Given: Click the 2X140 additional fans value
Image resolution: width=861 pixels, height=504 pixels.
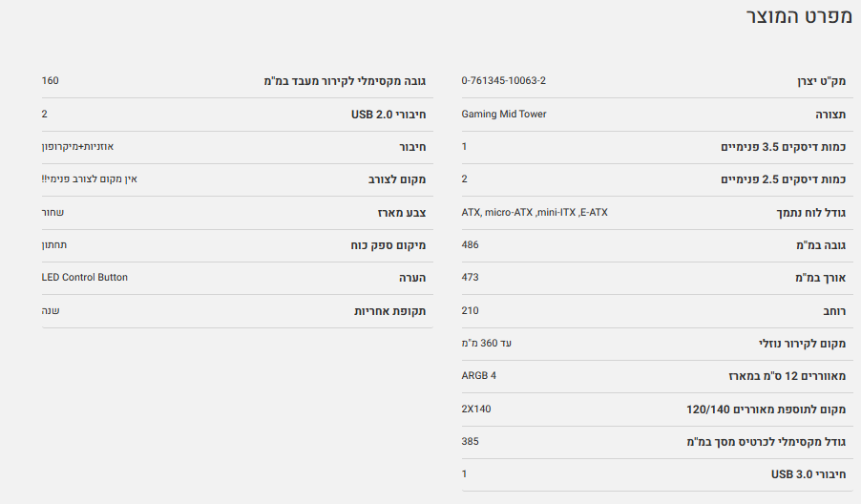Looking at the screenshot, I should (476, 409).
